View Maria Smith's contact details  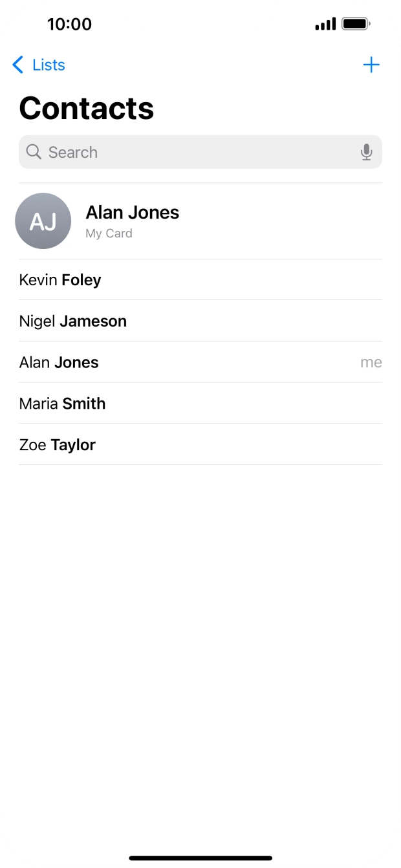(x=62, y=404)
